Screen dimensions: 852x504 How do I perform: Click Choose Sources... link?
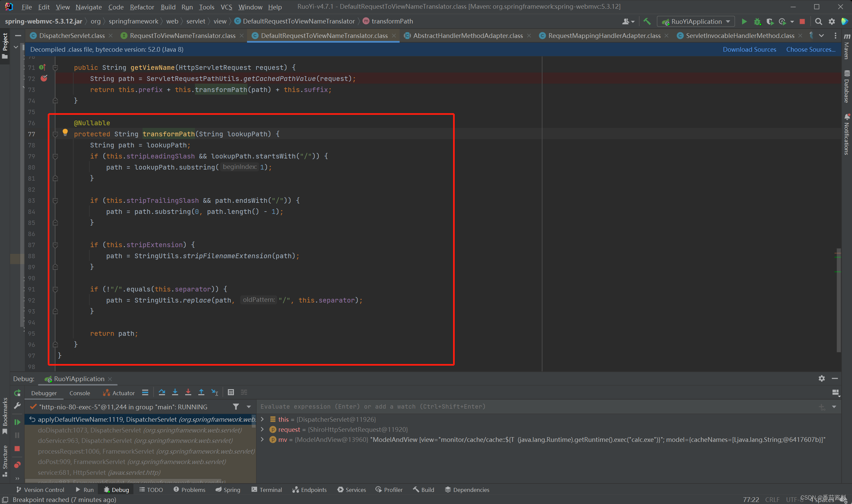[x=811, y=50]
